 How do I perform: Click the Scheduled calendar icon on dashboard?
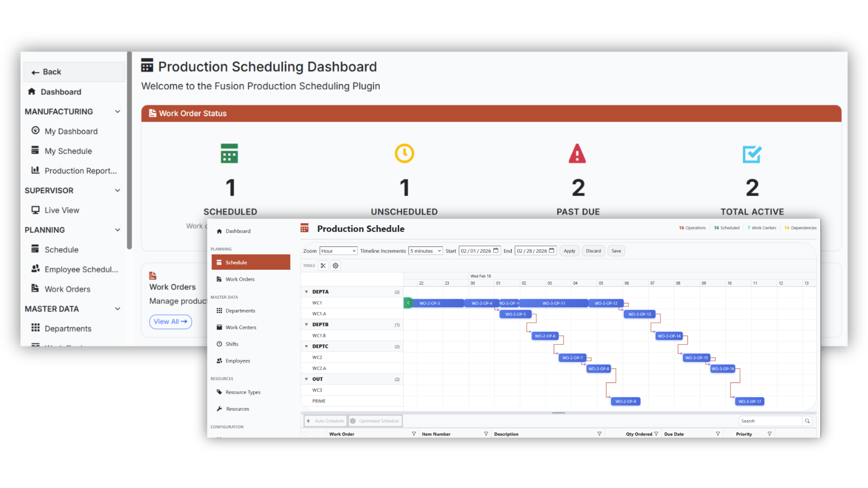point(229,154)
